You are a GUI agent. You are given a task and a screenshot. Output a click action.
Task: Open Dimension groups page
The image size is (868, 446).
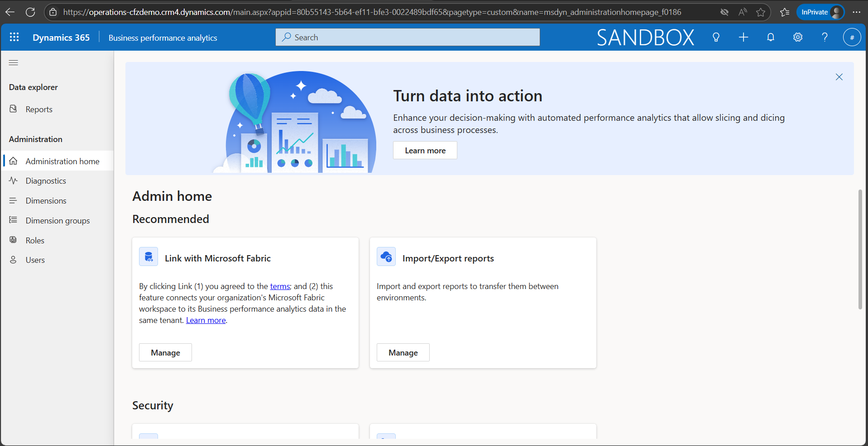[x=58, y=221]
